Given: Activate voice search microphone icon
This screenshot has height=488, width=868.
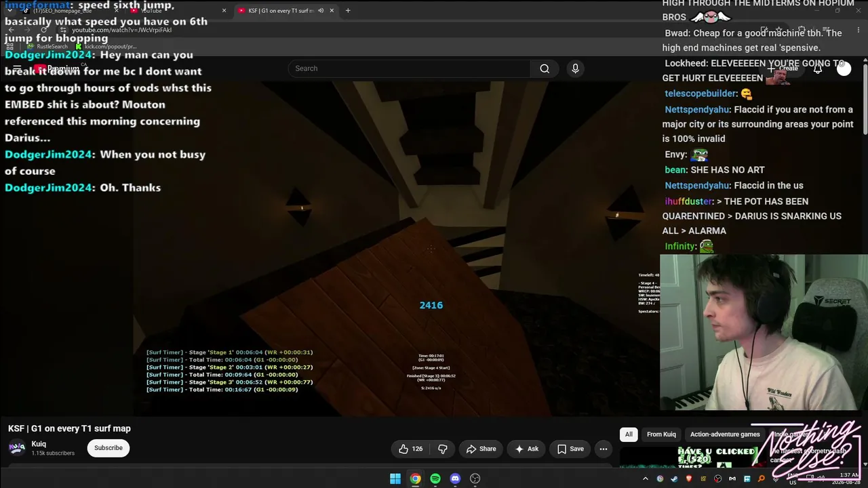Looking at the screenshot, I should [575, 68].
